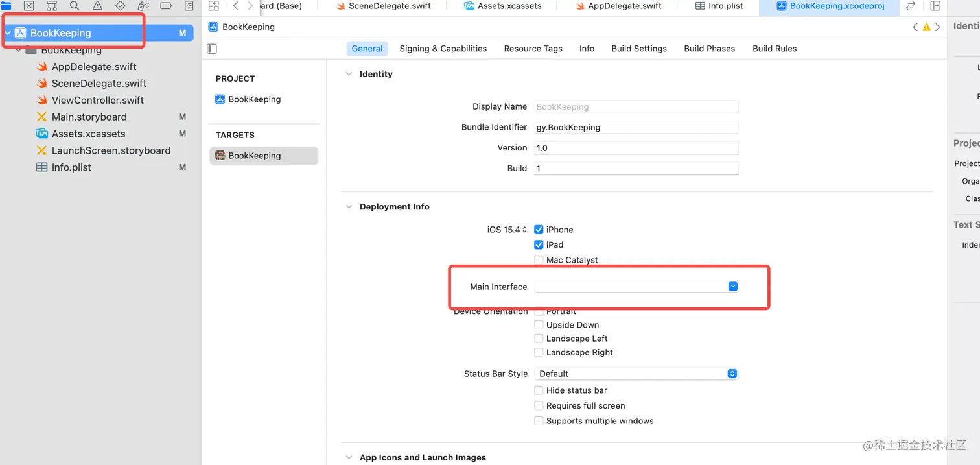
Task: Open the Report navigator icon
Action: pos(189,6)
